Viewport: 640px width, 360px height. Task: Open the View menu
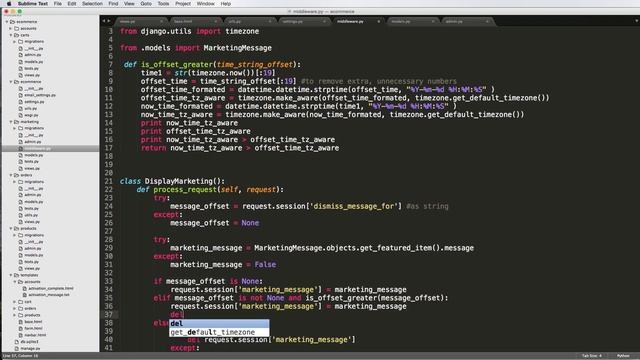point(129,4)
